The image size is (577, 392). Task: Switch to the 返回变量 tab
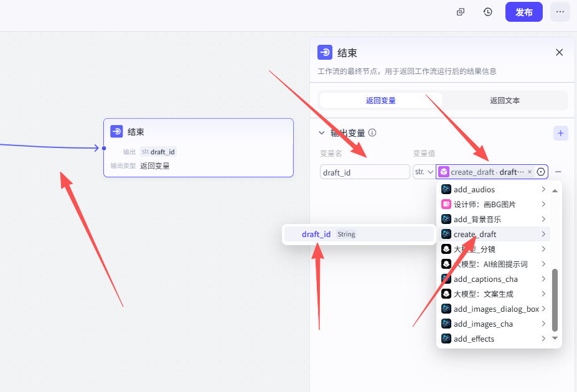(x=380, y=100)
